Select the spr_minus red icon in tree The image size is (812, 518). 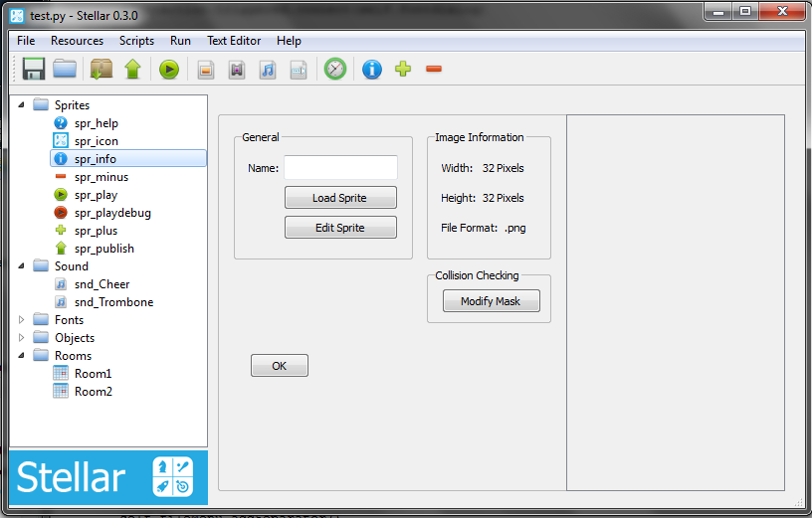(61, 176)
